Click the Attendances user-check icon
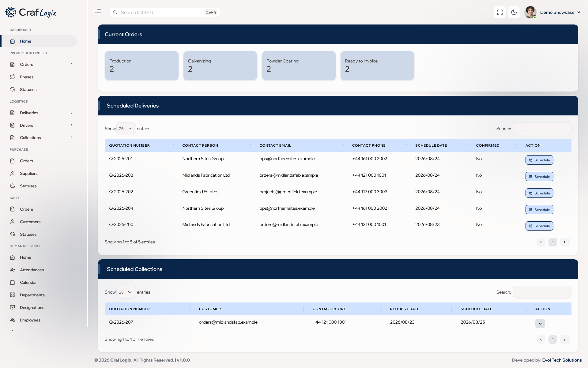 (x=13, y=270)
